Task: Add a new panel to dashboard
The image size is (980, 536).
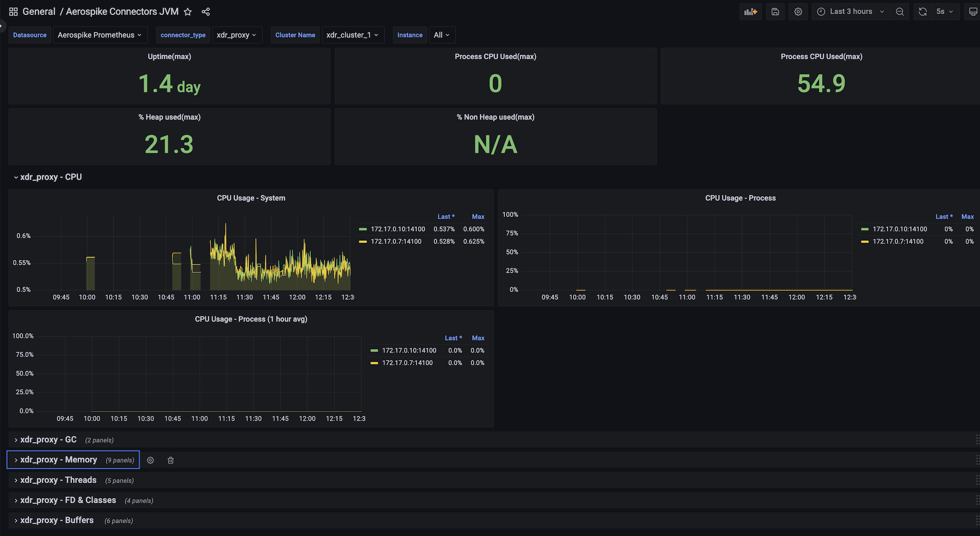Action: click(x=750, y=12)
